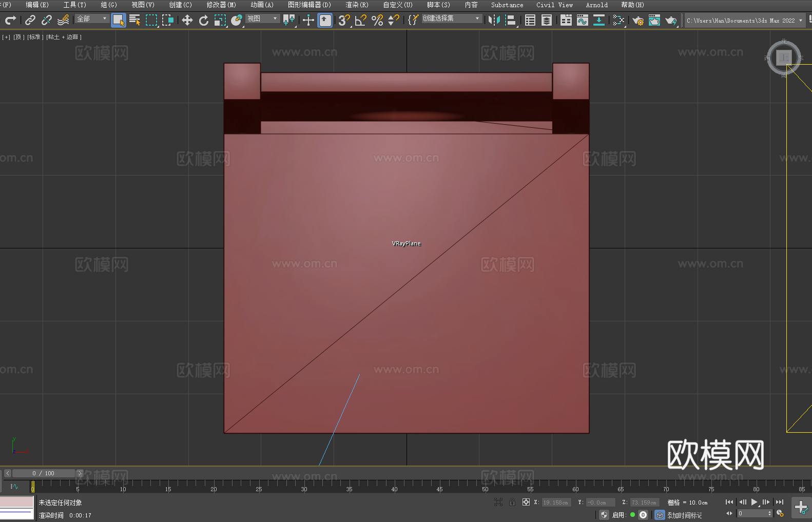The image size is (812, 522).
Task: Click the Play Animation button
Action: click(755, 502)
